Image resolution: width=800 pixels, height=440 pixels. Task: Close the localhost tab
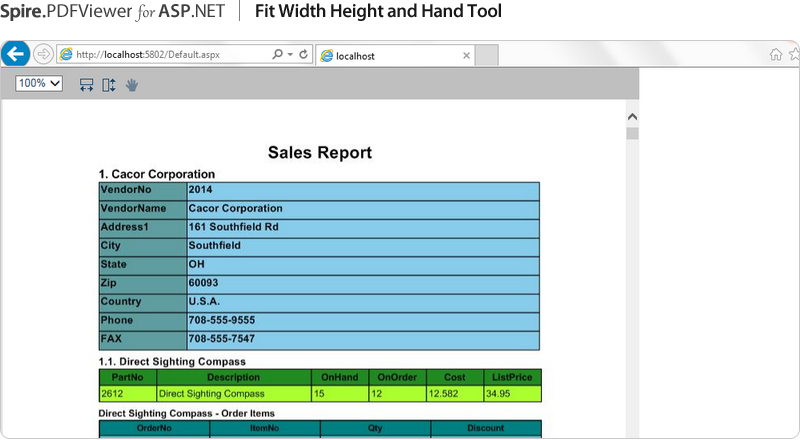466,56
